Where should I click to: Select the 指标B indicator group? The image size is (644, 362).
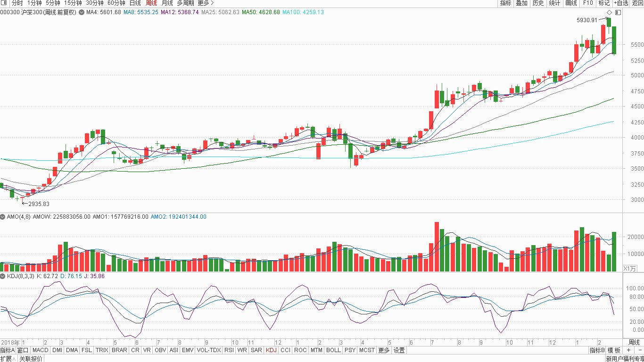(597, 350)
